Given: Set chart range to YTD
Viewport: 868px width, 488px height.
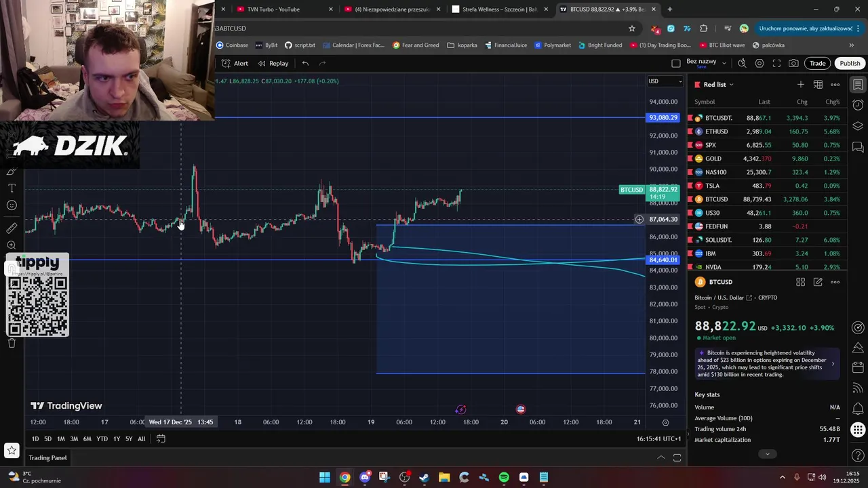Looking at the screenshot, I should tap(102, 439).
